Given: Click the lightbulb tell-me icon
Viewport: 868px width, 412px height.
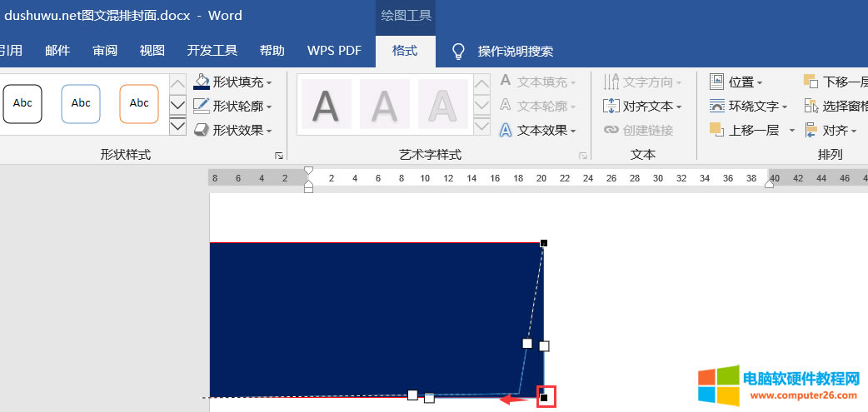Looking at the screenshot, I should [x=458, y=52].
